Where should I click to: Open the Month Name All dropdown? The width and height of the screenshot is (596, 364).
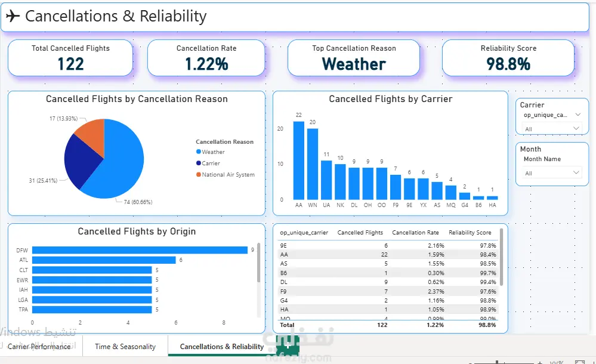[552, 172]
